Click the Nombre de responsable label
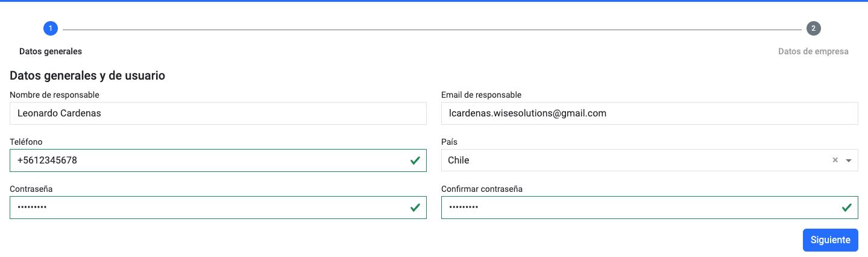This screenshot has height=257, width=868. click(x=54, y=95)
